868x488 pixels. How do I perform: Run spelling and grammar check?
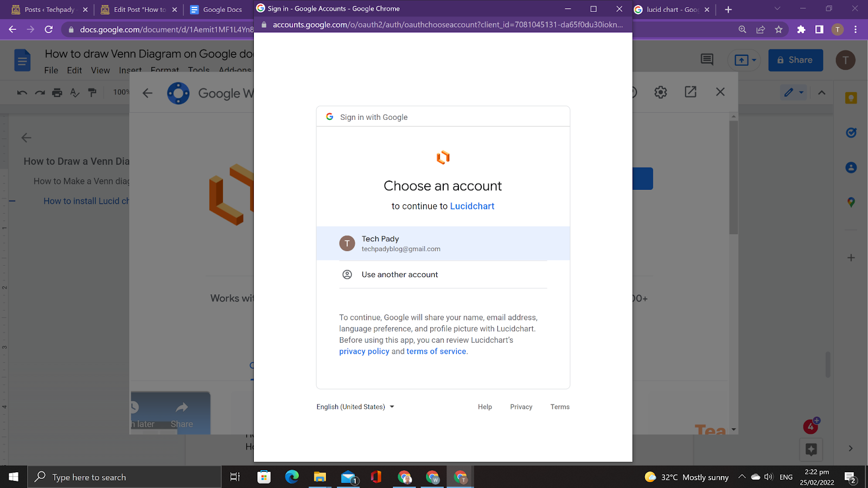(x=75, y=93)
